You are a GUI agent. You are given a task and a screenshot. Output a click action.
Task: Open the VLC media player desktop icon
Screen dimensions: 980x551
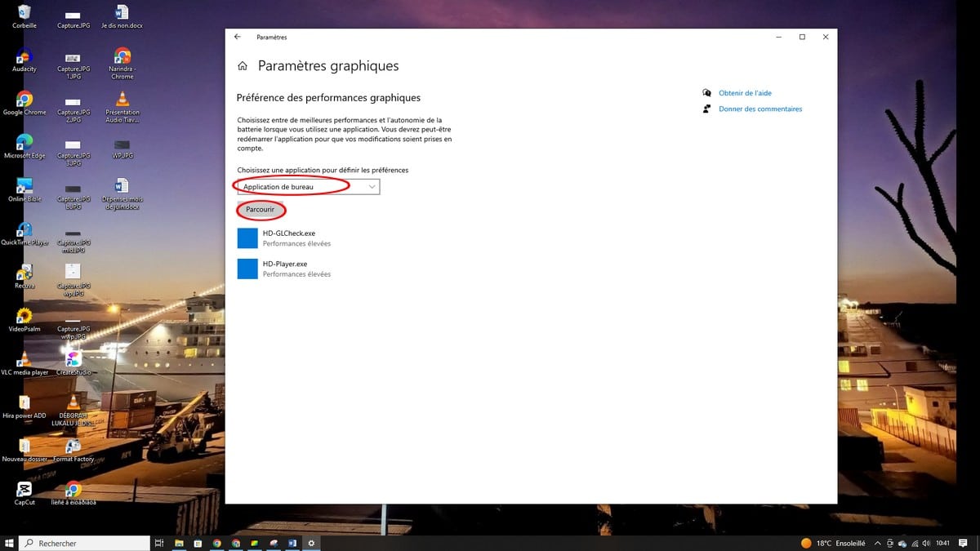tap(24, 362)
